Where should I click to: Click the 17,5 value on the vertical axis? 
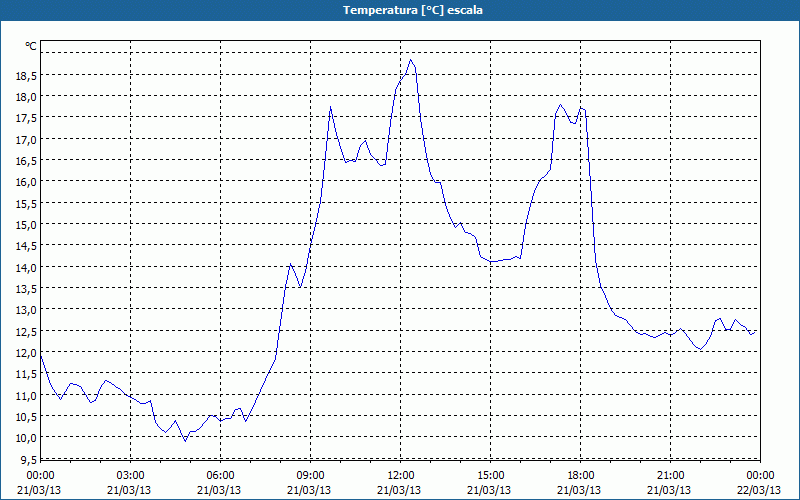(x=26, y=118)
